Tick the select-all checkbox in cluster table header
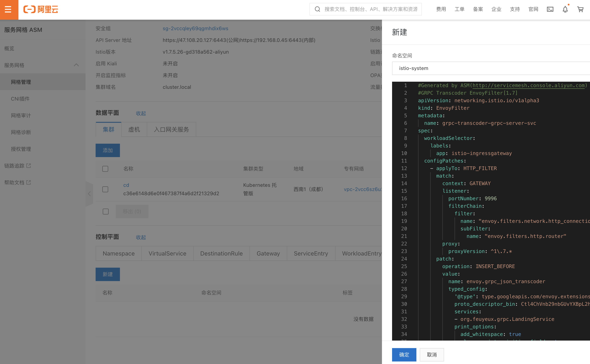 click(x=105, y=169)
